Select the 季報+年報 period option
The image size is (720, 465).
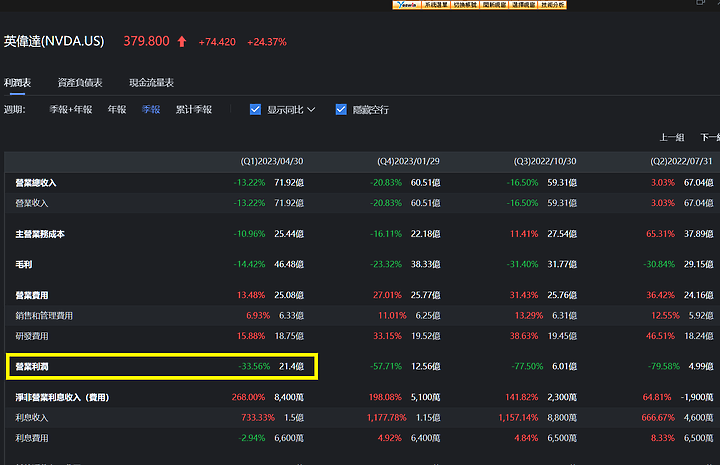(71, 110)
